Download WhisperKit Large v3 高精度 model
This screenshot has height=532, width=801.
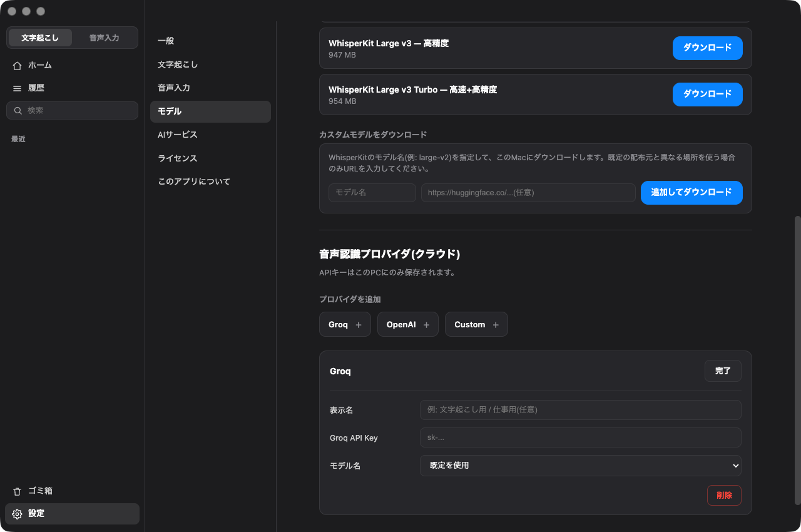point(707,48)
